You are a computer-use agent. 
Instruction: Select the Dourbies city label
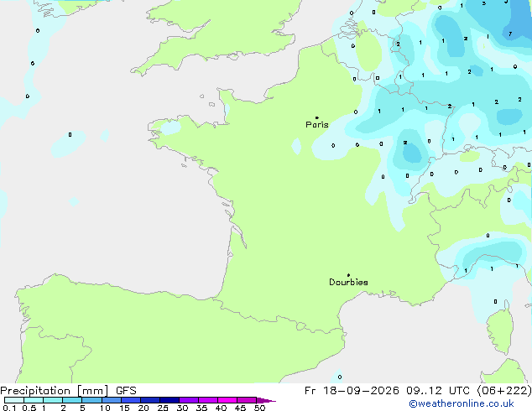348,282
